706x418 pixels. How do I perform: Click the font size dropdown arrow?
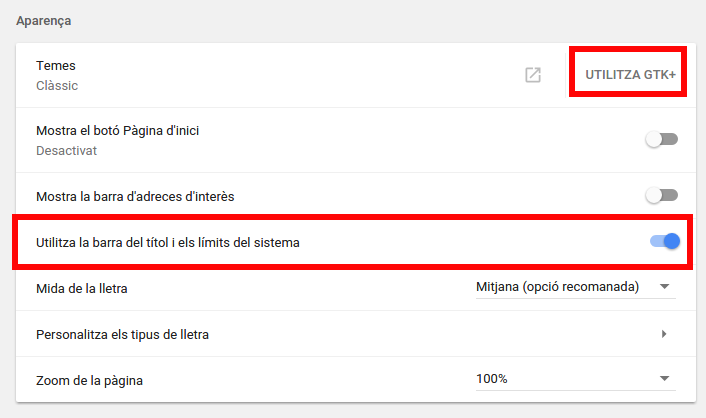(664, 288)
